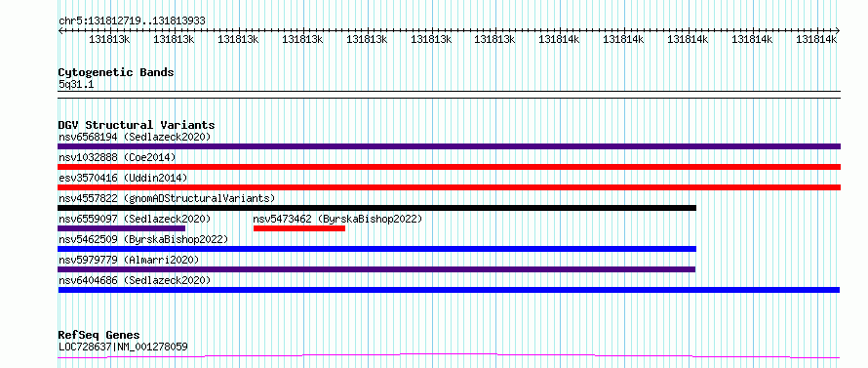
Task: Open the nsv5979779 (Almarri2020) label
Action: tap(129, 260)
